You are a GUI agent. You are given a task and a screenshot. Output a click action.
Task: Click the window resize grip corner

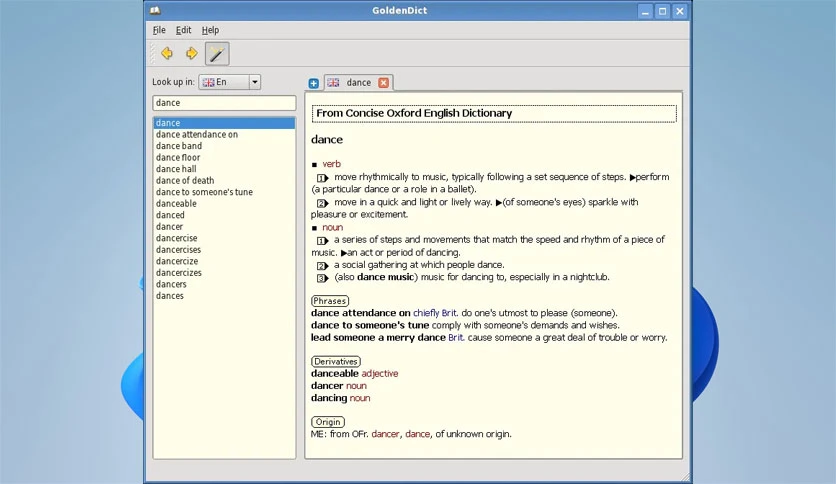(685, 477)
